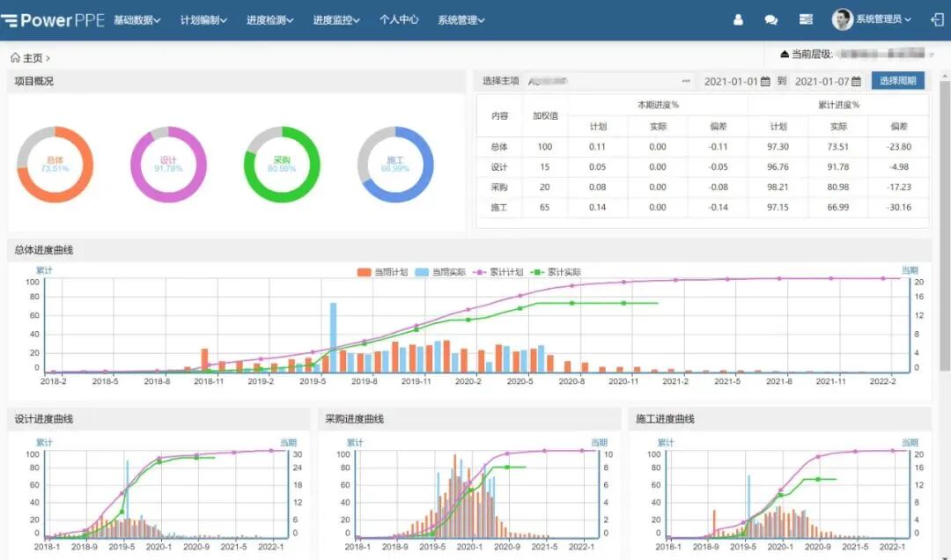Click the 施工进度曲线 panel title
Screen dimensions: 951x560
pyautogui.click(x=665, y=418)
